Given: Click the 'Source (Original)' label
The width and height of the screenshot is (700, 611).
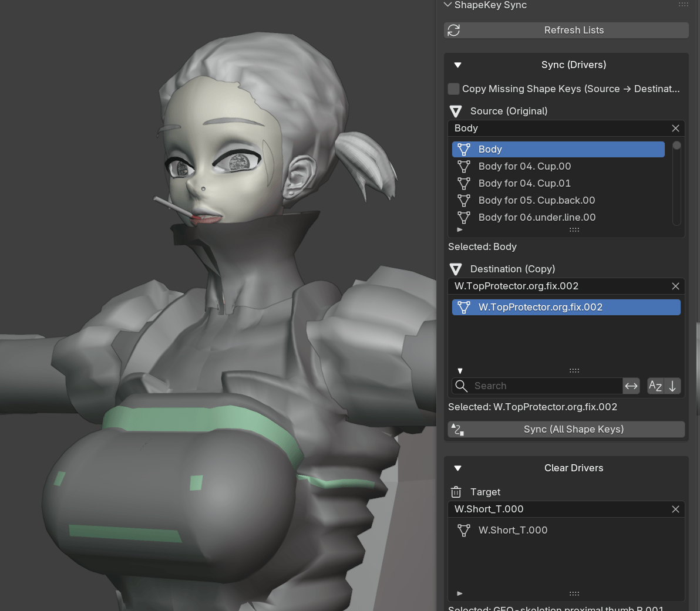Looking at the screenshot, I should [509, 111].
